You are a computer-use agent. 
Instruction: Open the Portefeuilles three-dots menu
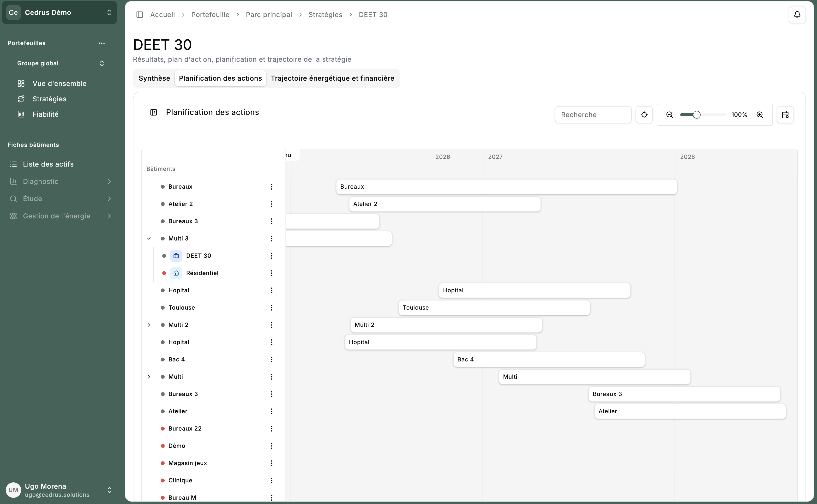coord(102,43)
